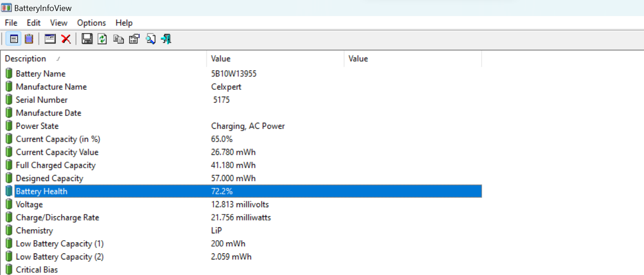The image size is (644, 275).
Task: Sort by the Description column header
Action: pyautogui.click(x=104, y=59)
